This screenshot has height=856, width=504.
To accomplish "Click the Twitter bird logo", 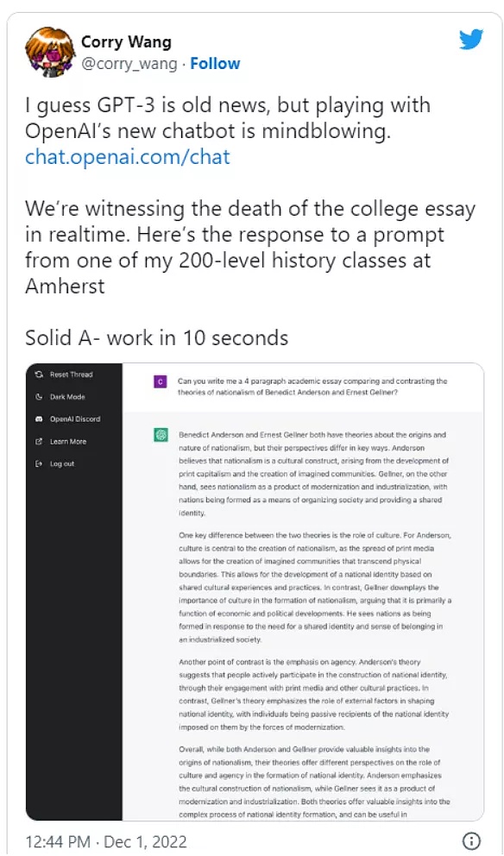I will [x=470, y=40].
